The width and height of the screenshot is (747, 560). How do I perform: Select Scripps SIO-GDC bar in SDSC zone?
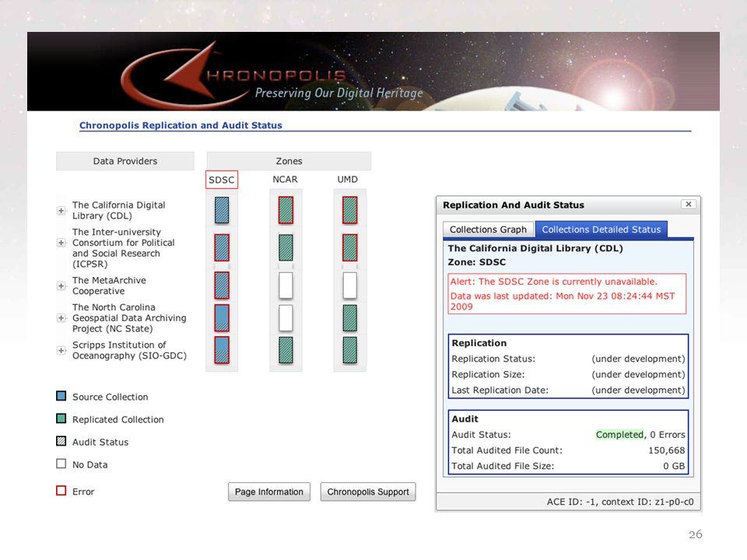(x=222, y=350)
